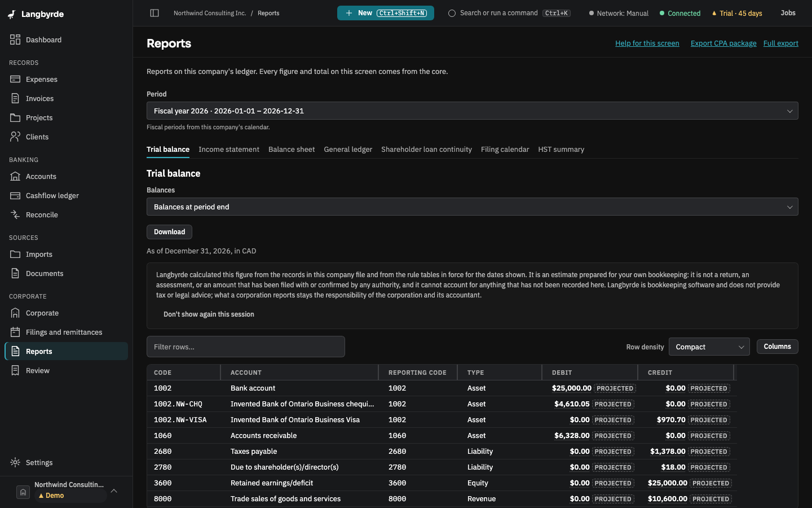Click the Download button
This screenshot has width=812, height=508.
click(x=169, y=232)
